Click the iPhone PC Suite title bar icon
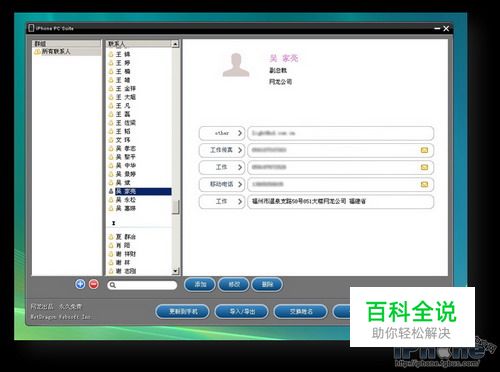This screenshot has height=372, width=500. (x=31, y=28)
